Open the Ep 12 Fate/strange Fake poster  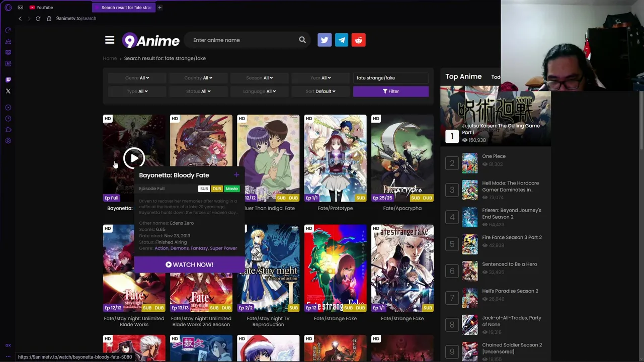336,268
